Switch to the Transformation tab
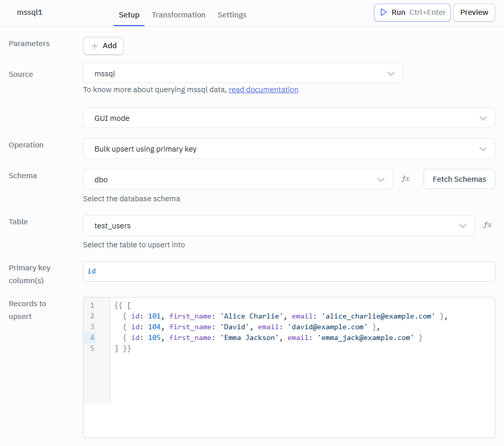This screenshot has width=504, height=446. click(178, 15)
